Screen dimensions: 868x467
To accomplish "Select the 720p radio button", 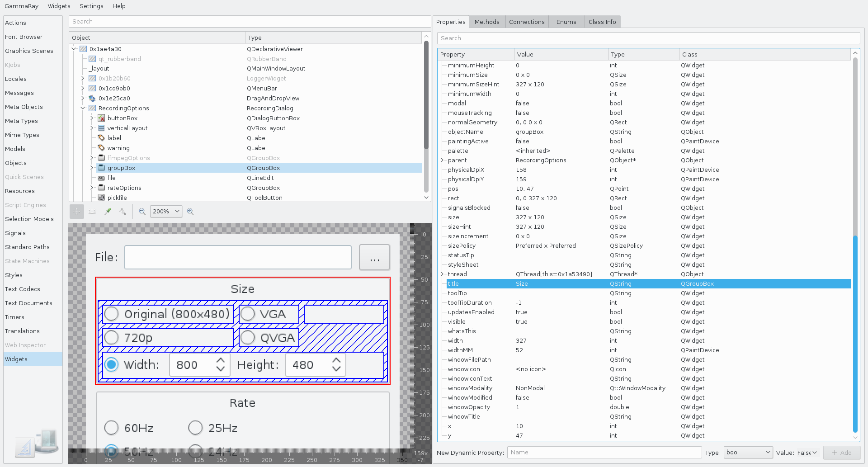I will (111, 337).
